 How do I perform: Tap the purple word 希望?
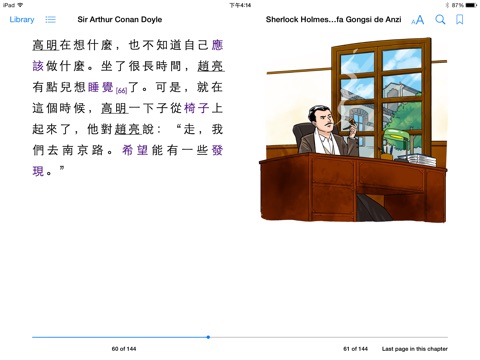[135, 150]
